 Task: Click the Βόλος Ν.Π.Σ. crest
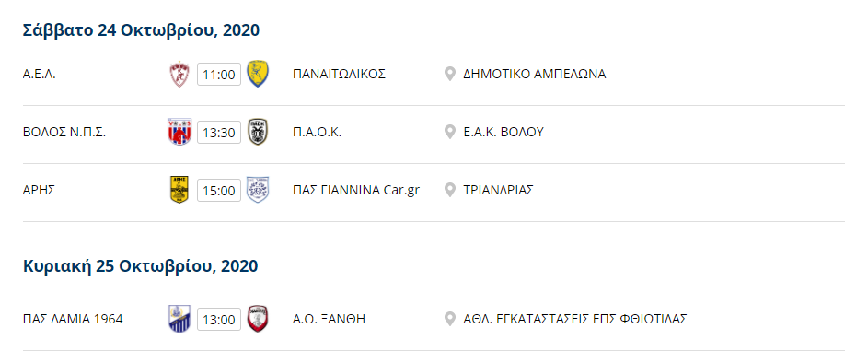(179, 132)
